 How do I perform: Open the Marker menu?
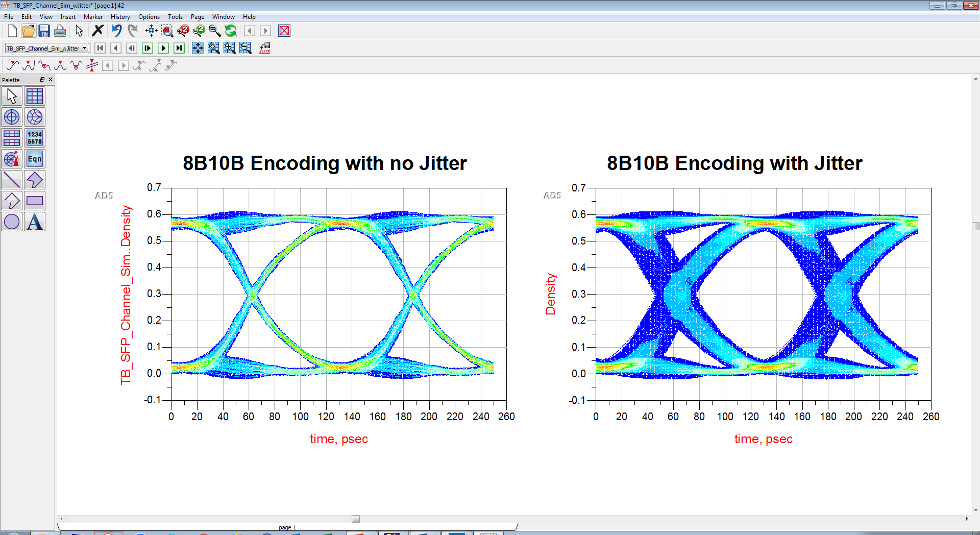93,17
